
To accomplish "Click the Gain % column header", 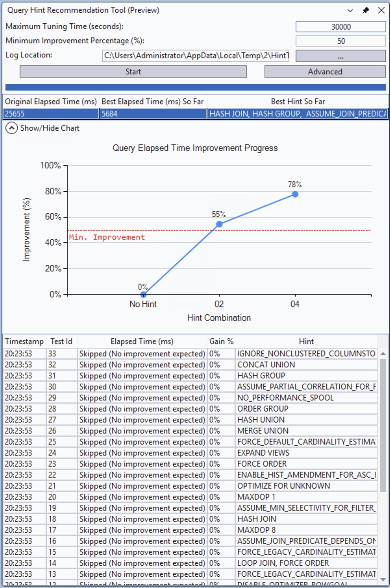I will [221, 342].
